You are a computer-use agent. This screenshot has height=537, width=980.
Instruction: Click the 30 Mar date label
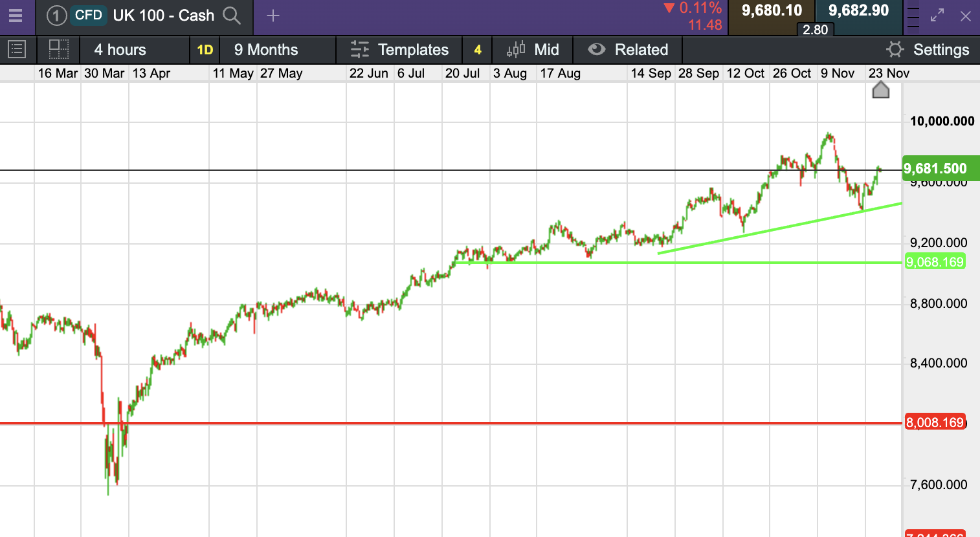click(104, 73)
